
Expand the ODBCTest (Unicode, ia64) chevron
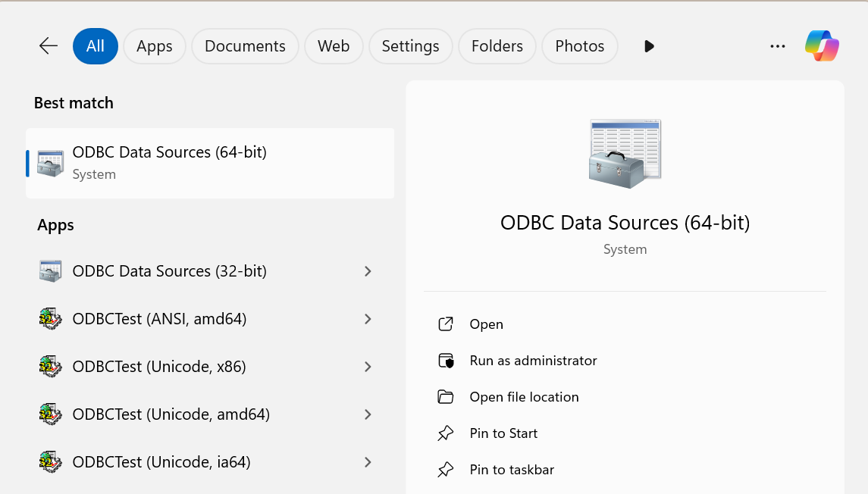pyautogui.click(x=368, y=461)
